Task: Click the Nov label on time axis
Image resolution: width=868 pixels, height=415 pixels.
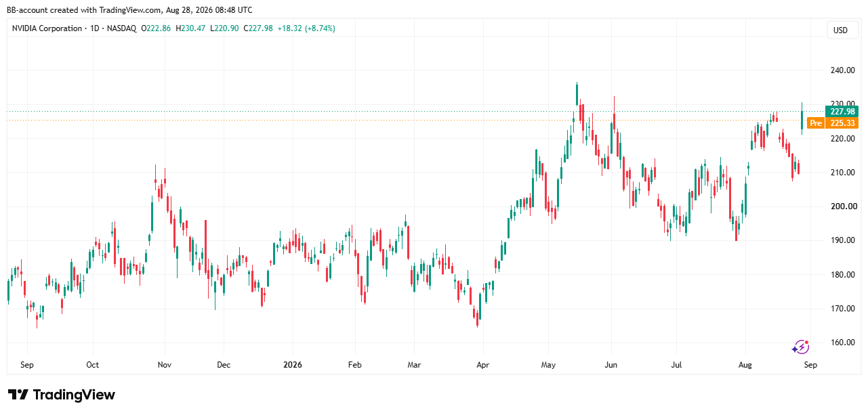Action: tap(164, 365)
